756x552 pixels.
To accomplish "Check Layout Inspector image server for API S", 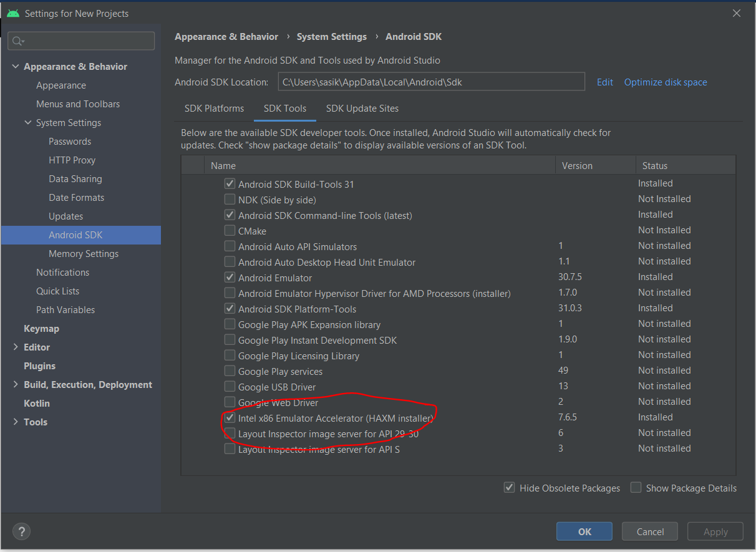I will (x=230, y=449).
